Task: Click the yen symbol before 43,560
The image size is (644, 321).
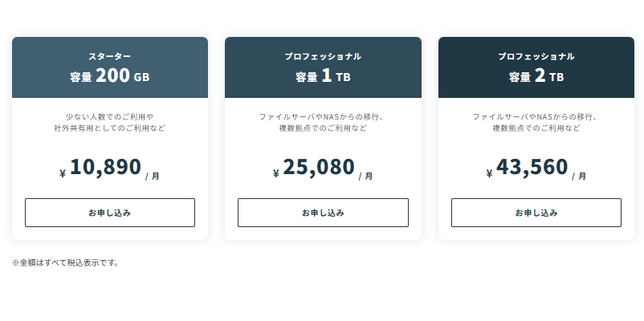Action: point(490,173)
